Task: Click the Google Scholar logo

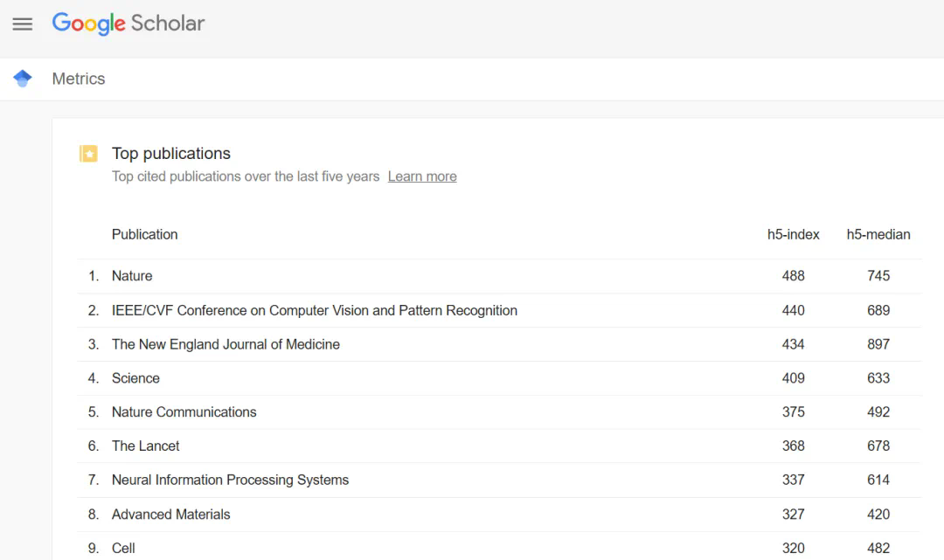Action: pos(128,24)
